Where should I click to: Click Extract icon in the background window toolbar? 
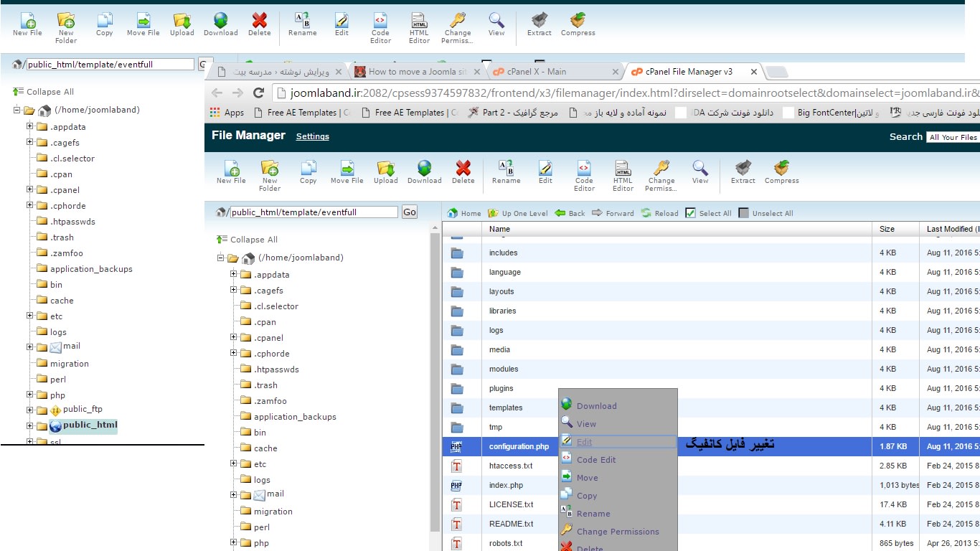[x=540, y=20]
